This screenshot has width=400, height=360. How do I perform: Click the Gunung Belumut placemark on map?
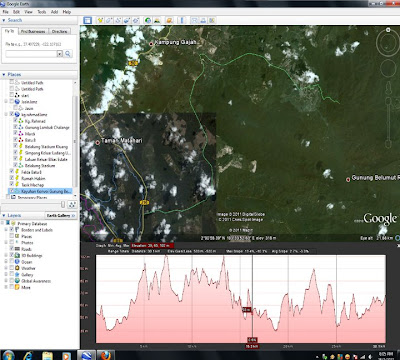point(348,179)
